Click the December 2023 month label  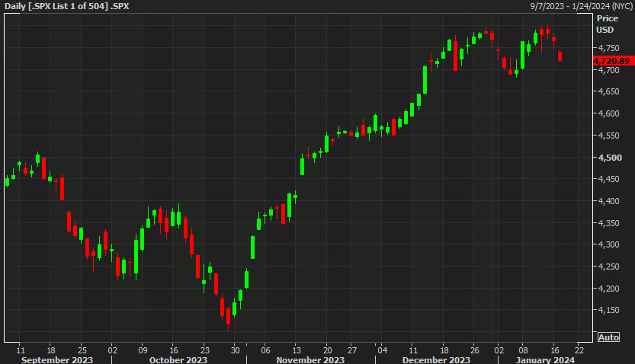pyautogui.click(x=436, y=359)
